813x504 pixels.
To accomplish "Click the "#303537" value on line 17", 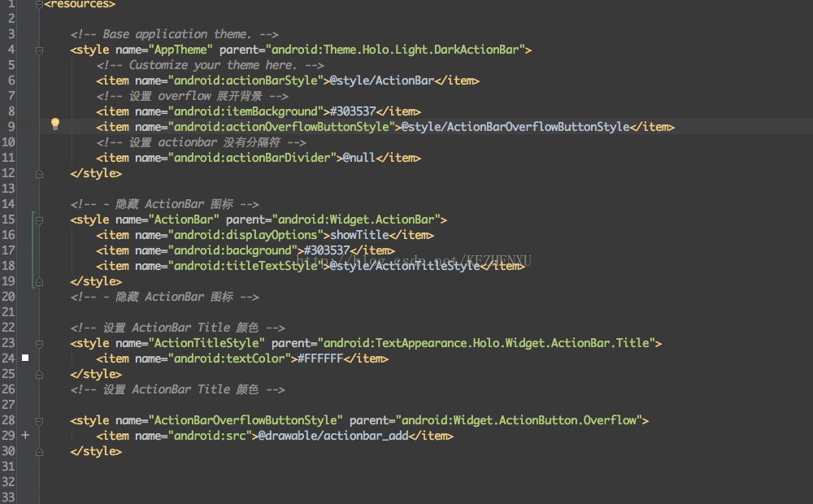I will (x=327, y=250).
